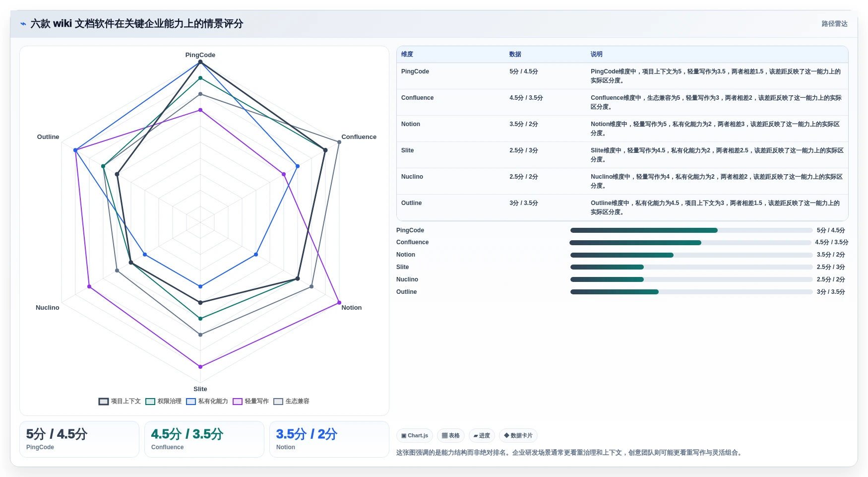The width and height of the screenshot is (868, 477).
Task: Click the PingCode radar axis label
Action: pyautogui.click(x=200, y=55)
